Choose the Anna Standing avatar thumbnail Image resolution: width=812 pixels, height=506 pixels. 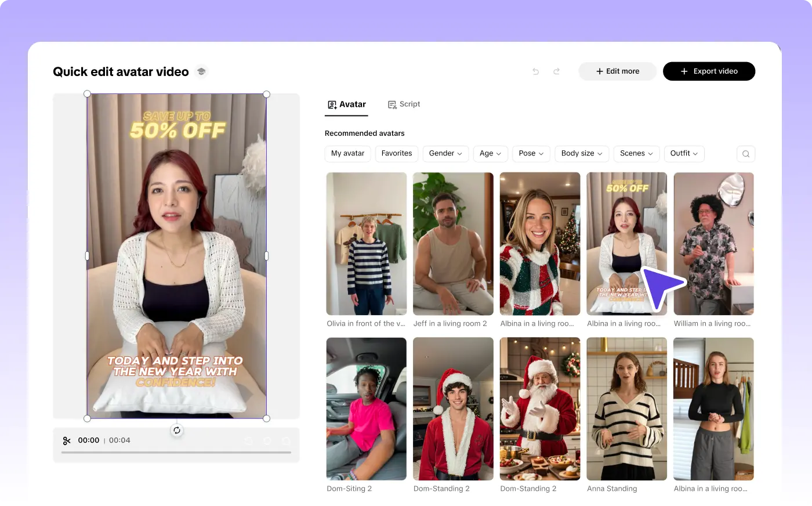pyautogui.click(x=626, y=409)
